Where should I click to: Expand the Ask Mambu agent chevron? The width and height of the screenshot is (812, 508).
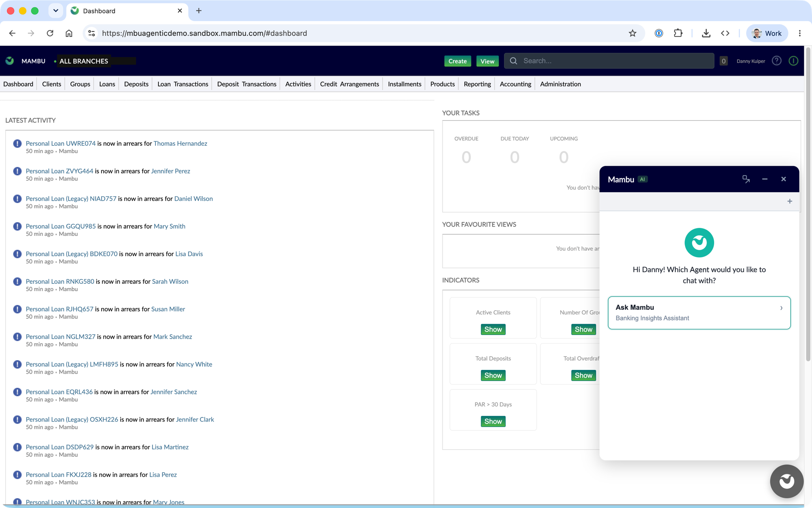pyautogui.click(x=781, y=308)
